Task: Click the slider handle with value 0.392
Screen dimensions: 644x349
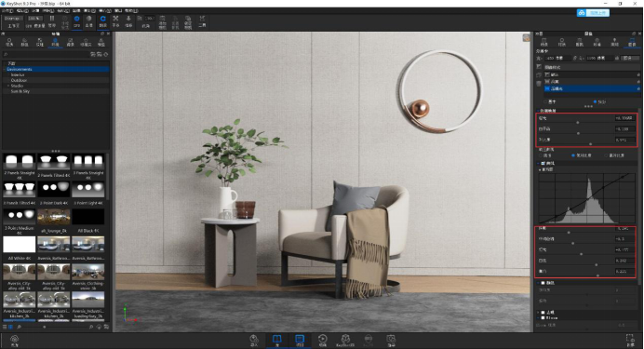Action: point(597,265)
